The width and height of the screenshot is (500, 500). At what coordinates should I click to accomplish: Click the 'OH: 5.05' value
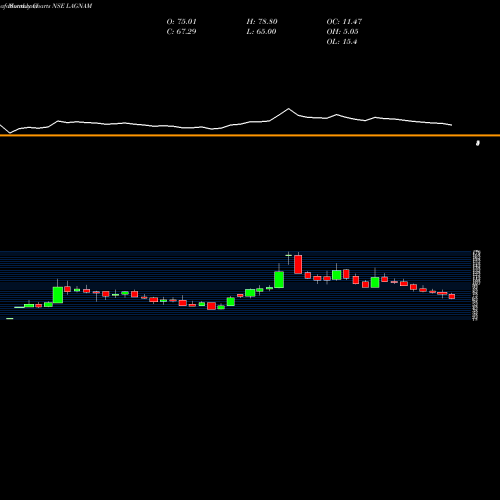click(343, 32)
